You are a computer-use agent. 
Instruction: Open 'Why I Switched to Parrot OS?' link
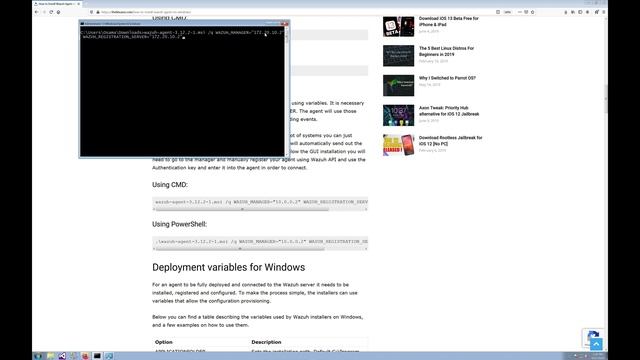pyautogui.click(x=447, y=78)
